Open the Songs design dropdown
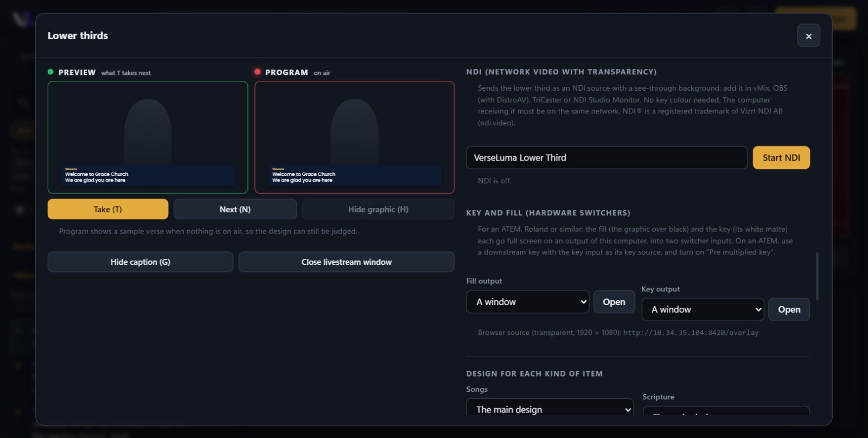The image size is (868, 438). [x=550, y=408]
